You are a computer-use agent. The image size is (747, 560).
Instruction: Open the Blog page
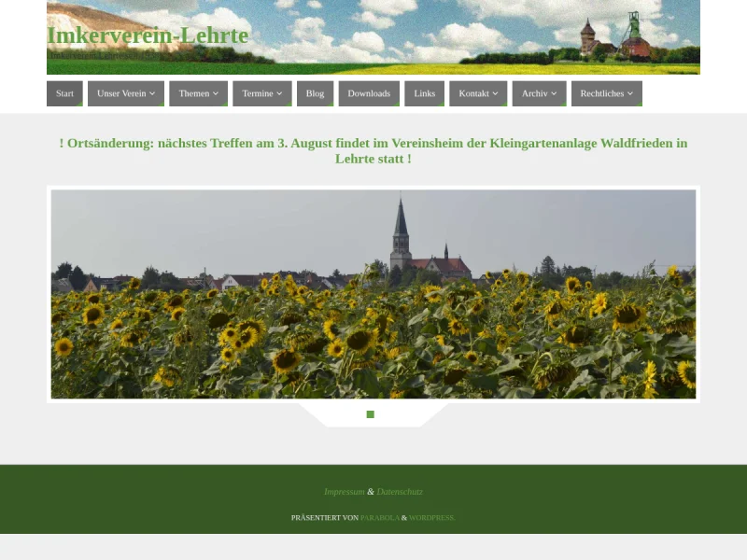315,93
